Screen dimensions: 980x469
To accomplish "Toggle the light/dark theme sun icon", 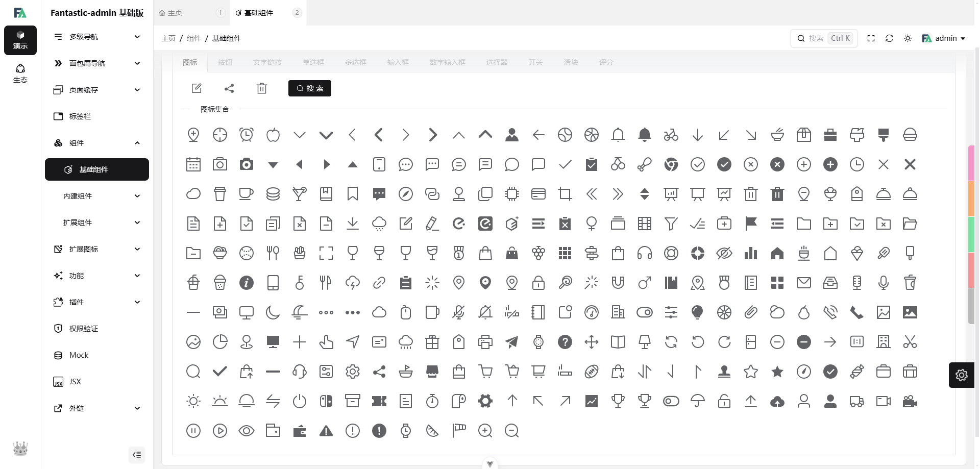I will click(908, 38).
